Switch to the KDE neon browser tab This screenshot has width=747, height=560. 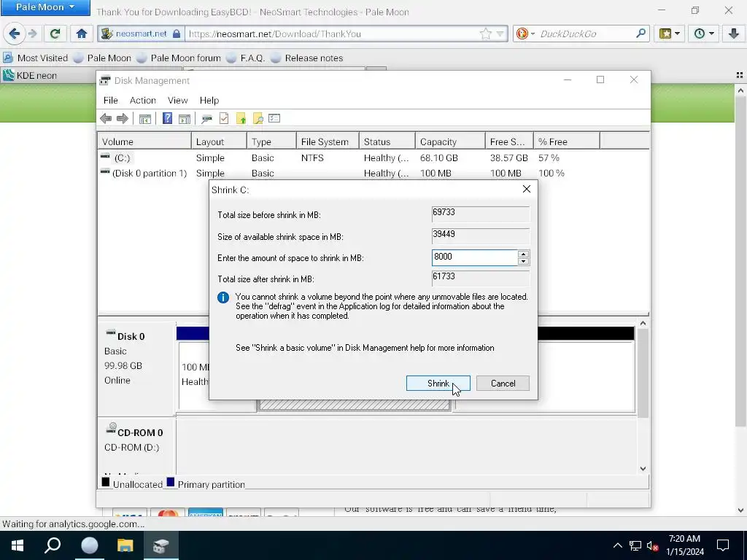click(47, 75)
